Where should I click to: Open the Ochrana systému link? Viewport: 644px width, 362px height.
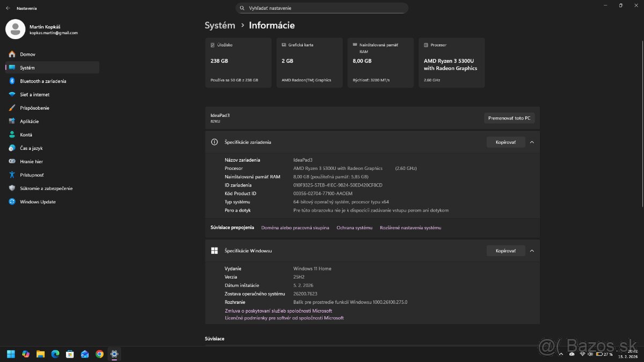354,228
